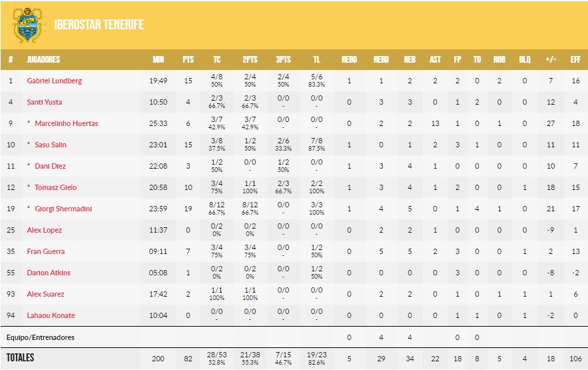Click the JUGADORES column header
This screenshot has height=370, width=588.
pos(43,59)
